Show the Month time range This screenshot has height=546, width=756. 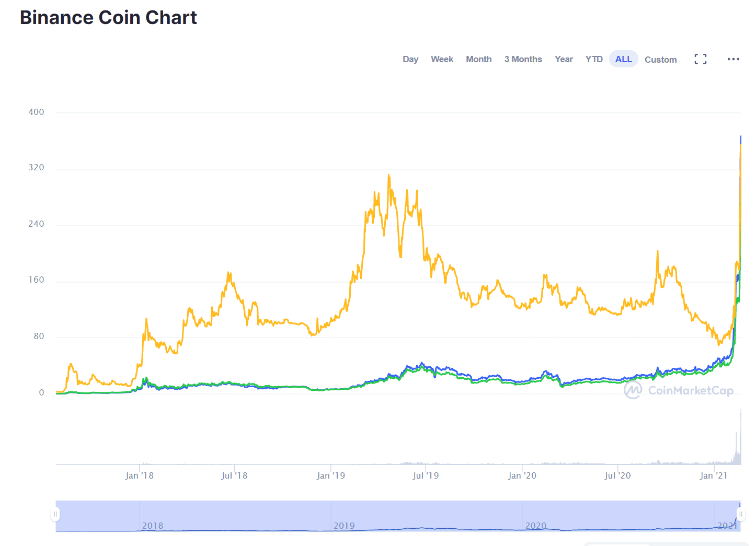coord(478,59)
